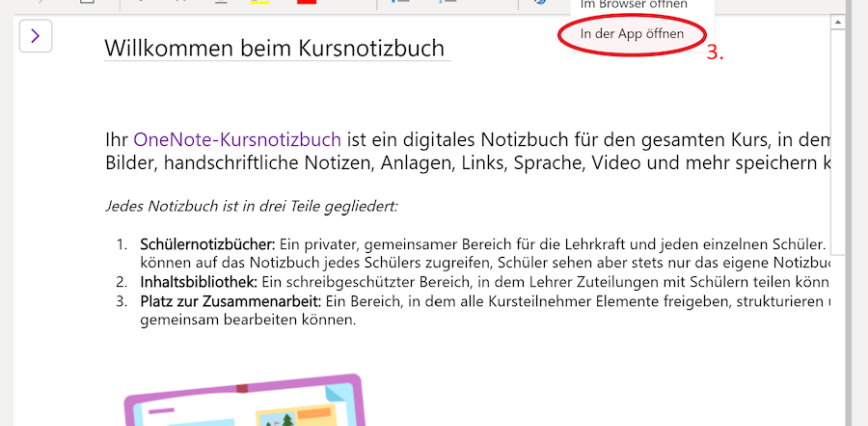
Task: Choose 'In der App öffnen' from the menu
Action: pos(632,34)
